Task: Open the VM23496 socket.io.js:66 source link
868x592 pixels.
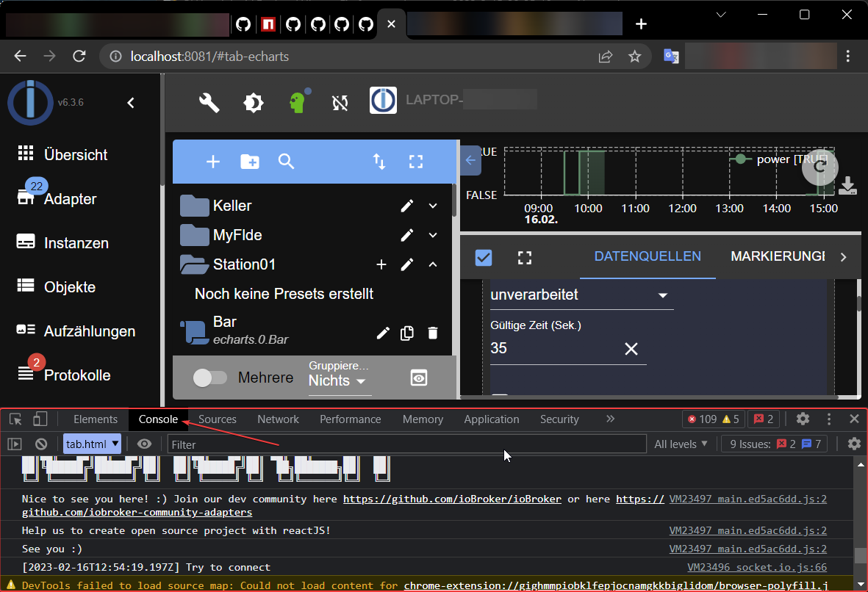Action: tap(757, 568)
